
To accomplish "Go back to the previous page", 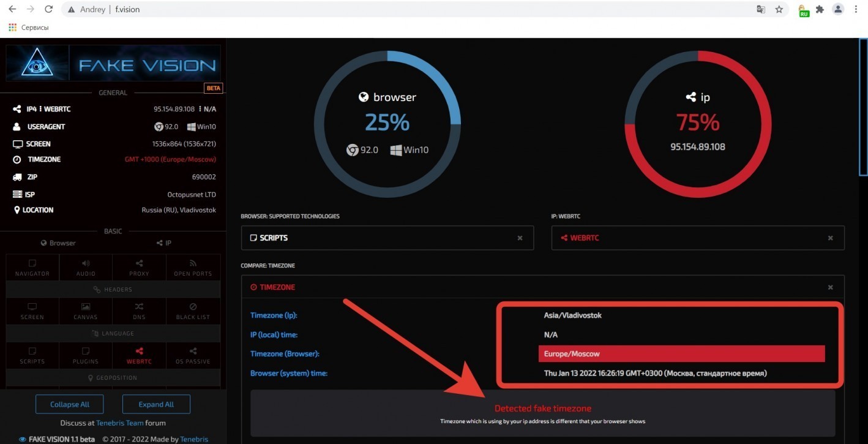I will point(12,10).
